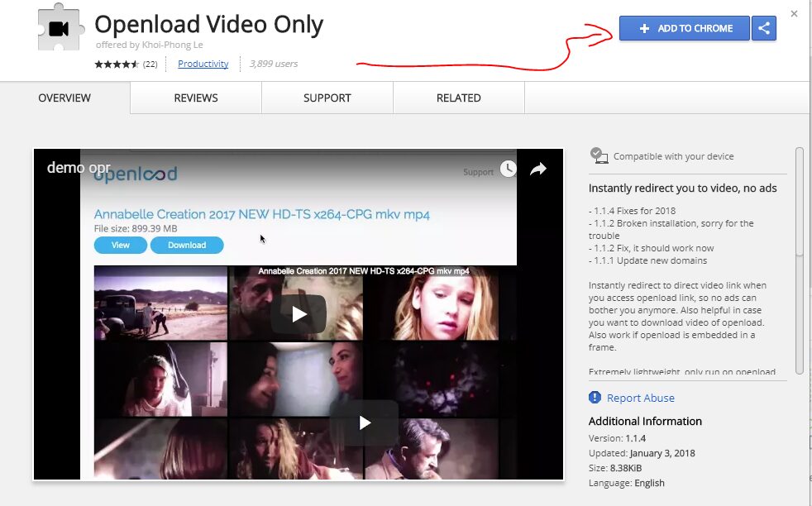Click the 'demo opr' video title

79,167
